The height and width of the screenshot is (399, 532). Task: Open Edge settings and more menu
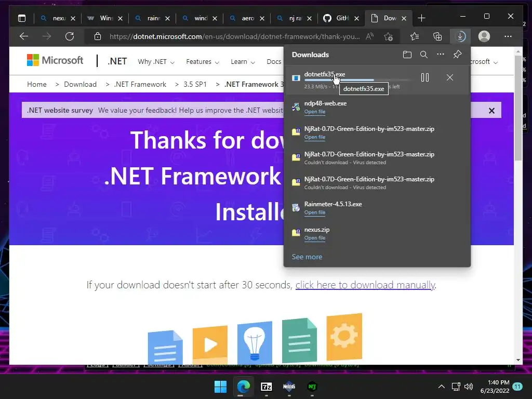[508, 36]
